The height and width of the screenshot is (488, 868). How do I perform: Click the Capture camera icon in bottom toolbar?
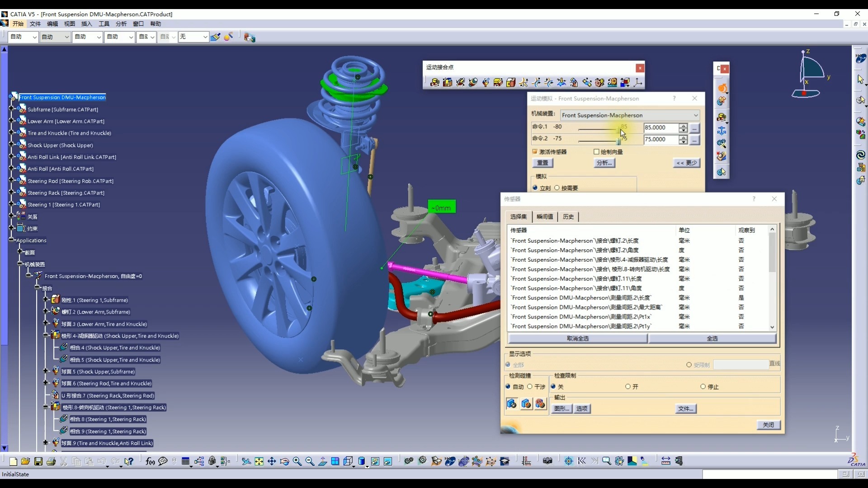click(x=547, y=461)
